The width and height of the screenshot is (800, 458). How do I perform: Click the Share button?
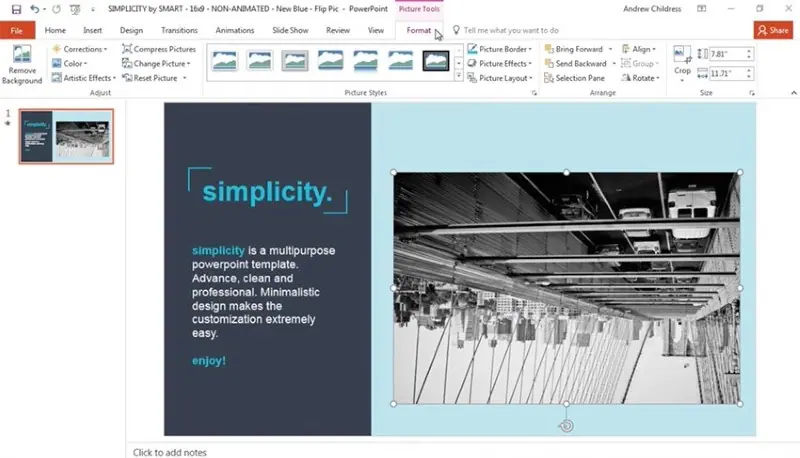coord(773,31)
